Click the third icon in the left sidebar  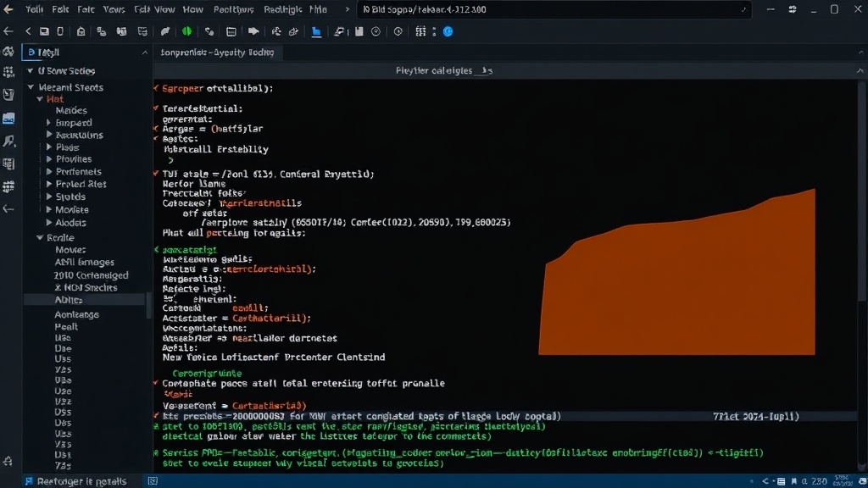[8, 95]
